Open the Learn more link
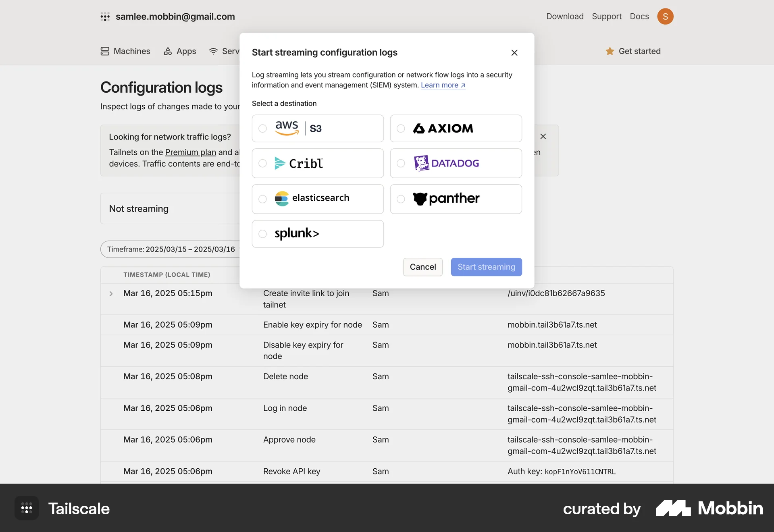Screen dimensions: 774x532 pyautogui.click(x=443, y=85)
